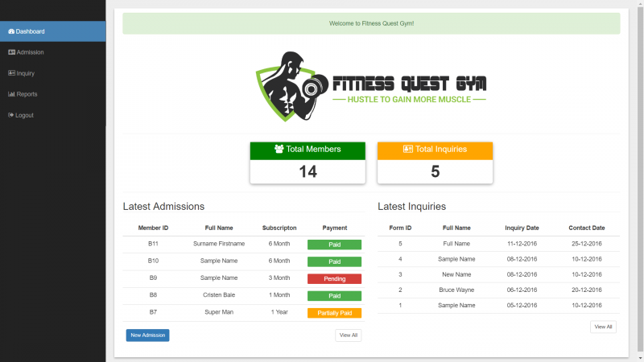Viewport: 644px width, 362px height.
Task: Click View All under Latest Inquiries
Action: 603,327
